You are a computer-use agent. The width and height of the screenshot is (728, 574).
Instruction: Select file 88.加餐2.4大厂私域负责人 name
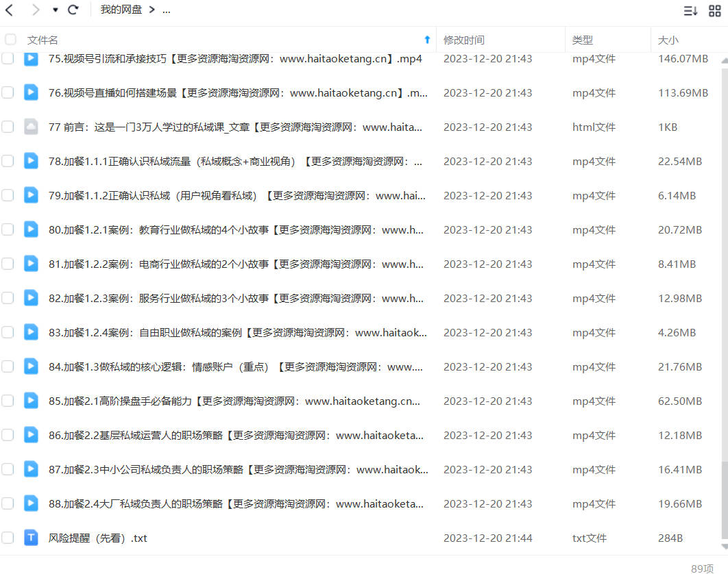click(236, 504)
